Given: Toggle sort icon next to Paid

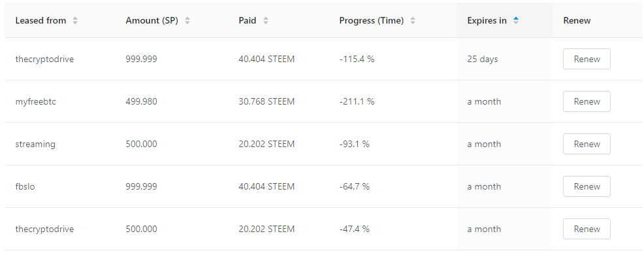Looking at the screenshot, I should click(x=266, y=20).
